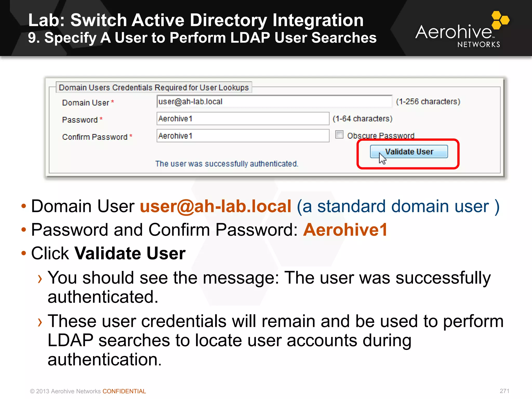Enable the Obscure Password checkbox
Image resolution: width=532 pixels, height=399 pixels.
[339, 135]
